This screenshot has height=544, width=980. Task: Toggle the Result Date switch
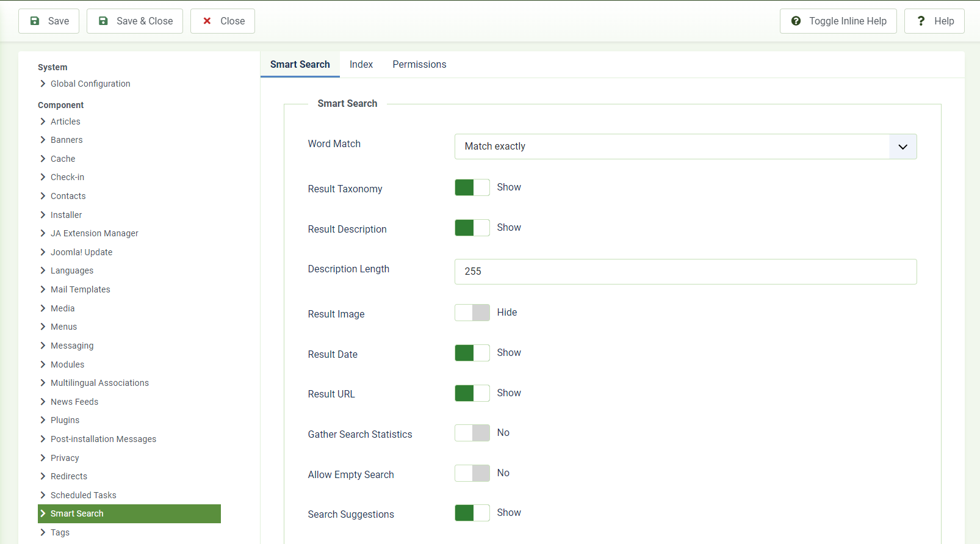click(x=472, y=353)
